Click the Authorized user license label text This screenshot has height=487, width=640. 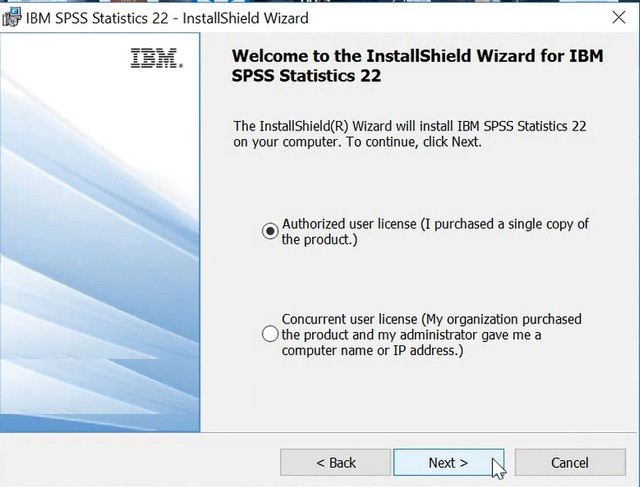click(435, 231)
